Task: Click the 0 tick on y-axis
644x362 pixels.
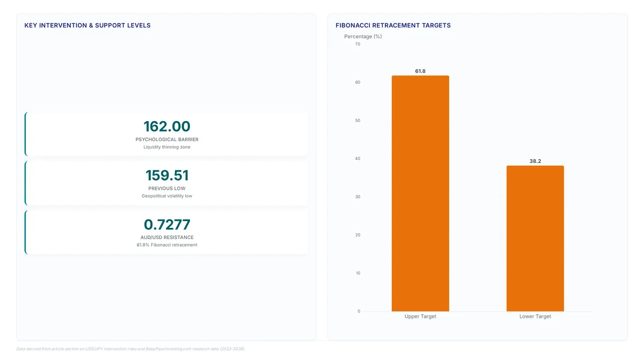Action: coord(359,311)
